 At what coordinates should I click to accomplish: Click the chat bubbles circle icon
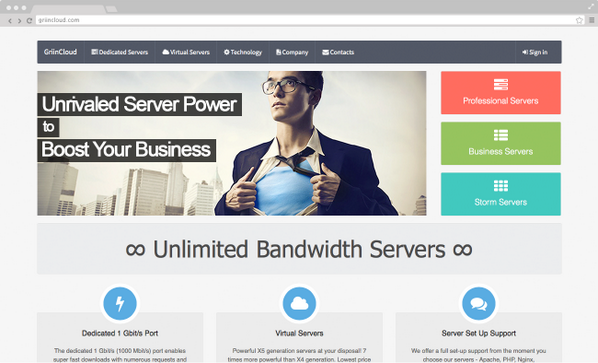tap(479, 304)
